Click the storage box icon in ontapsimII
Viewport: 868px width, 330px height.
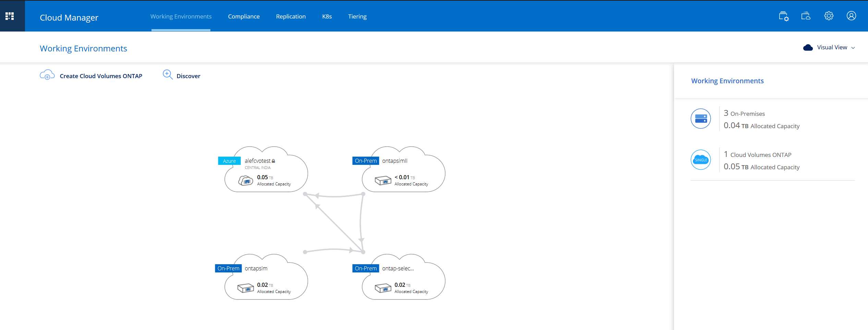383,180
